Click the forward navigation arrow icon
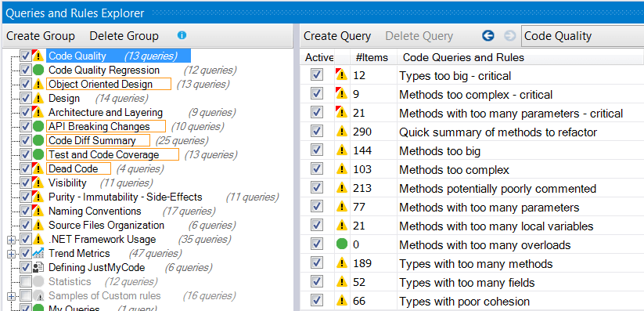Viewport: 644px width, 311px height. coord(509,36)
